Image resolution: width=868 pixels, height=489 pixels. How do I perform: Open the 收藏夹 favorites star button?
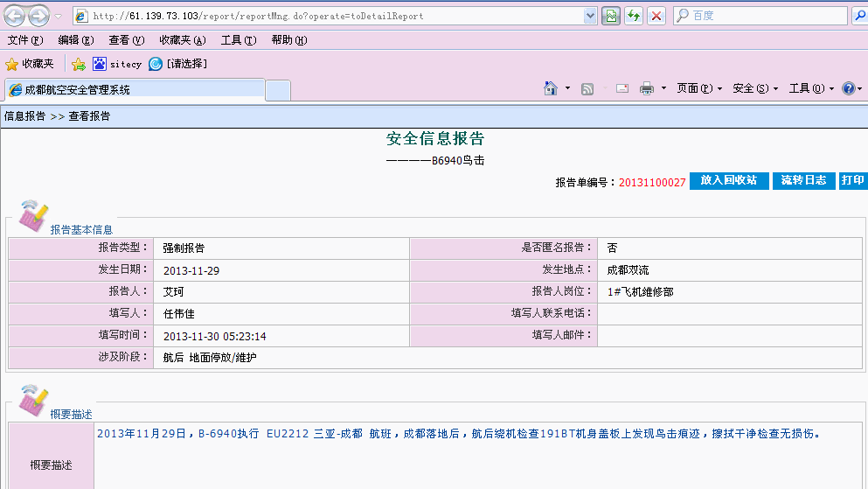[x=30, y=64]
